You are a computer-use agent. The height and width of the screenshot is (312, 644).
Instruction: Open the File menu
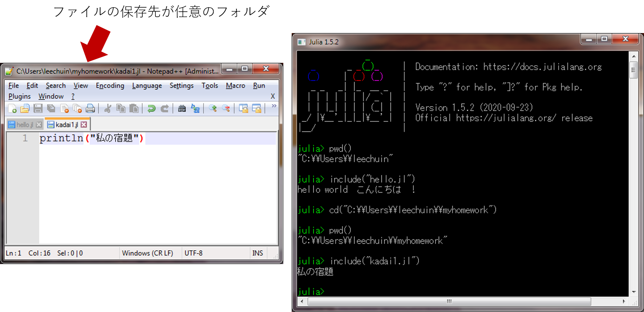point(13,86)
